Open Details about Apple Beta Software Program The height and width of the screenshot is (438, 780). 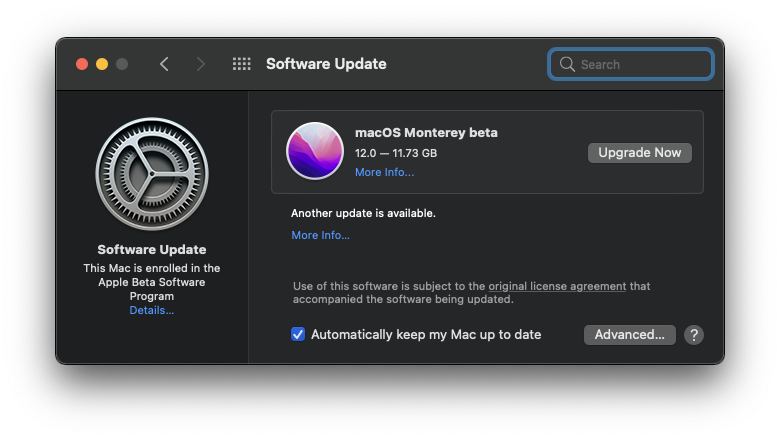(151, 310)
